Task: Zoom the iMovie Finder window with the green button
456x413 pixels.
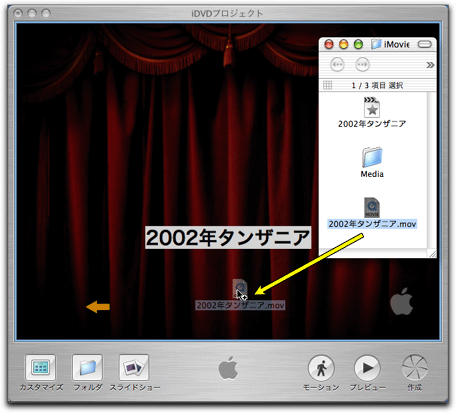Action: 358,44
